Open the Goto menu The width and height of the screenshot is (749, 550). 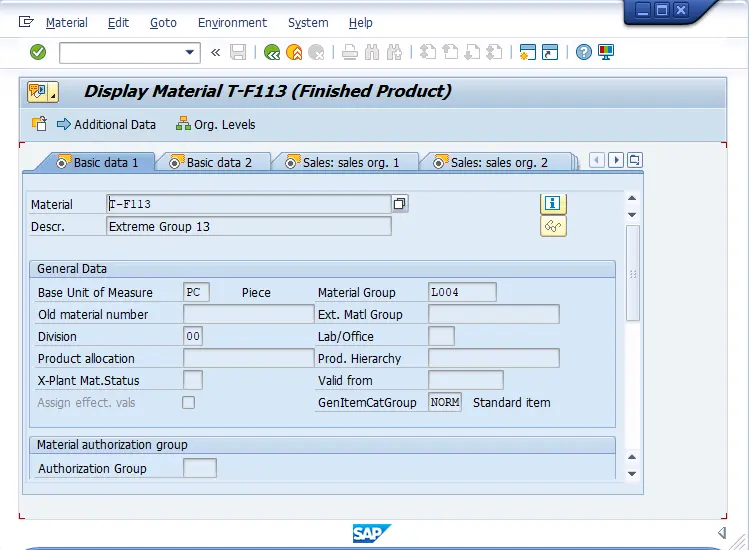[x=163, y=22]
